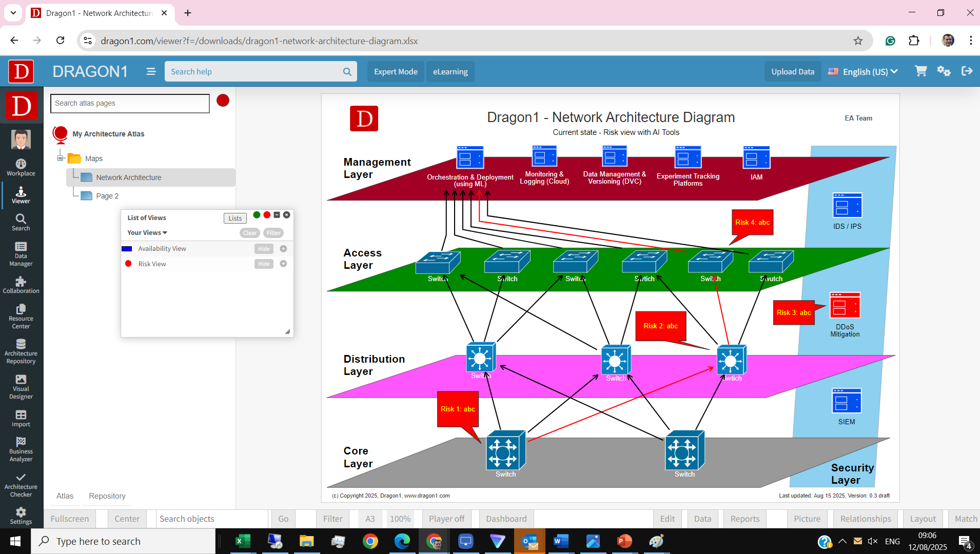The width and height of the screenshot is (980, 554).
Task: Open Import from the sidebar
Action: [21, 419]
